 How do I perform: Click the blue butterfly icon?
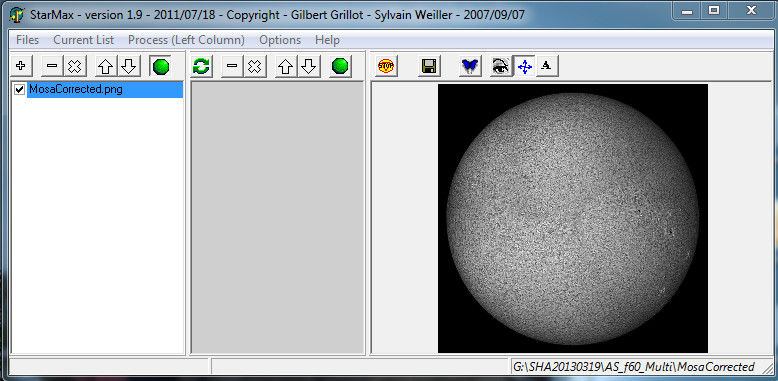coord(470,66)
